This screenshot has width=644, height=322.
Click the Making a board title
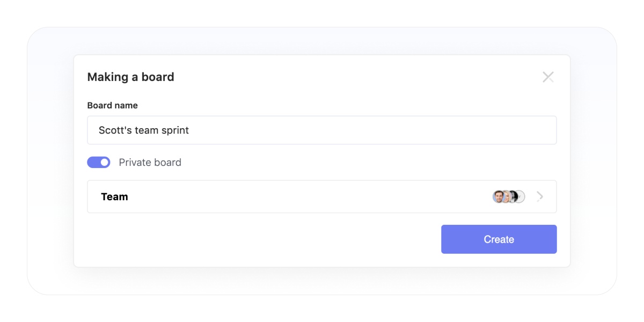(x=131, y=77)
